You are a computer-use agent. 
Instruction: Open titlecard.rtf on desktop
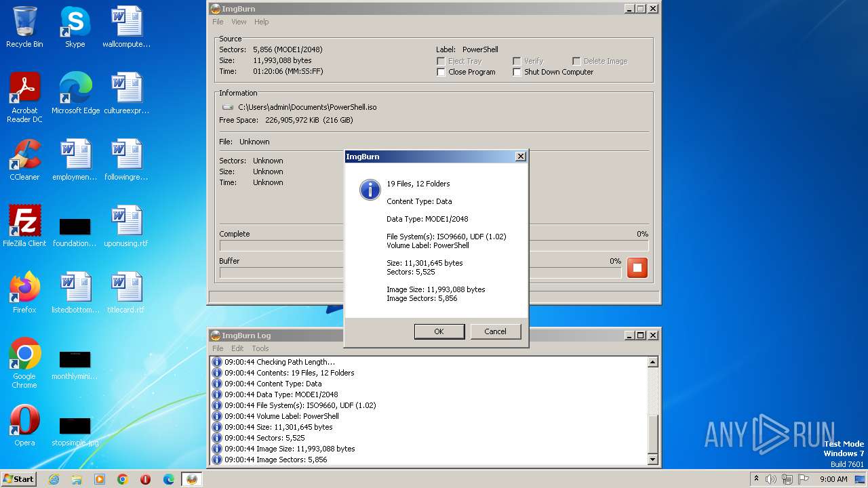(126, 293)
